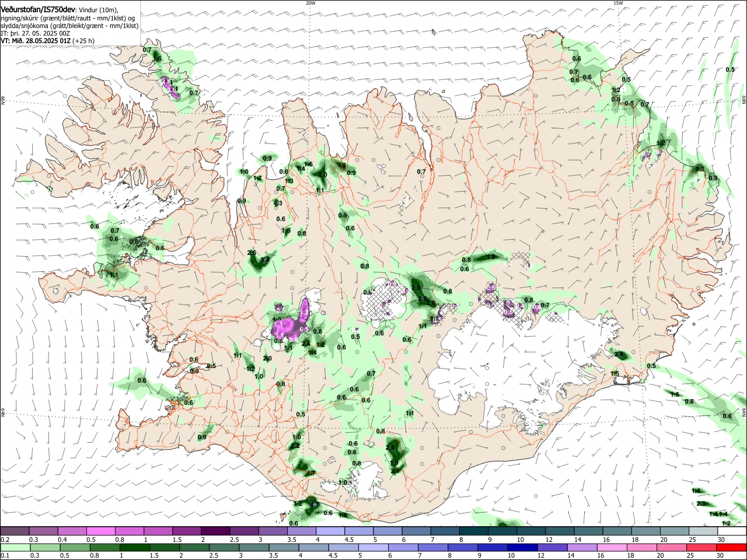Screen dimensions: 747x560
Task: Select the light pink 16 rain scale swatch
Action: (x=612, y=548)
